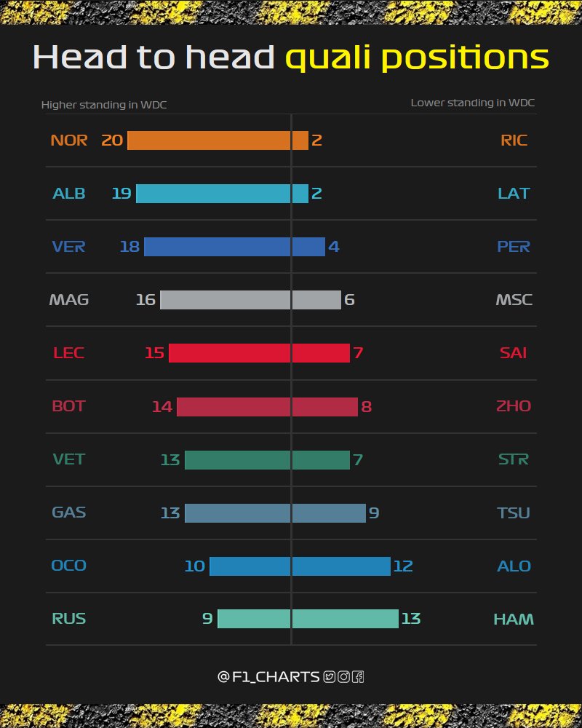Viewport: 582px width, 728px height.
Task: Click the Facebook icon in footer
Action: tap(358, 677)
